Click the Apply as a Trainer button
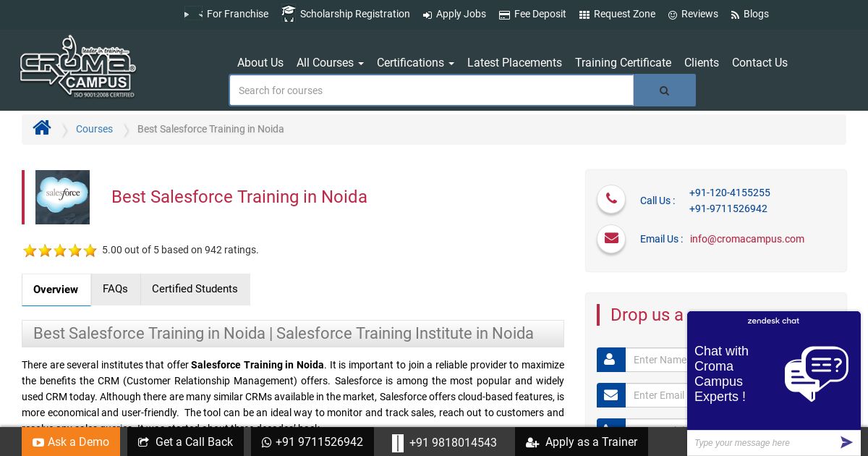Screen dimensions: 868x456 pyautogui.click(x=582, y=442)
